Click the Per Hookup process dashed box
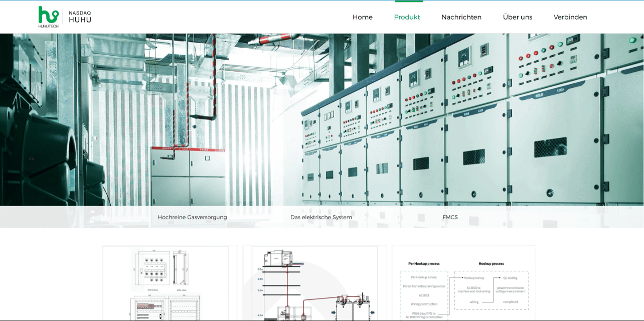This screenshot has height=321, width=644. (x=424, y=295)
